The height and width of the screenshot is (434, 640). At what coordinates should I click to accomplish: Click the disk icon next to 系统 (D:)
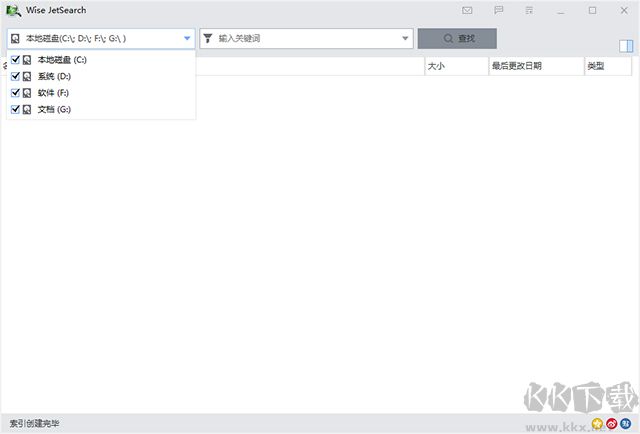27,76
